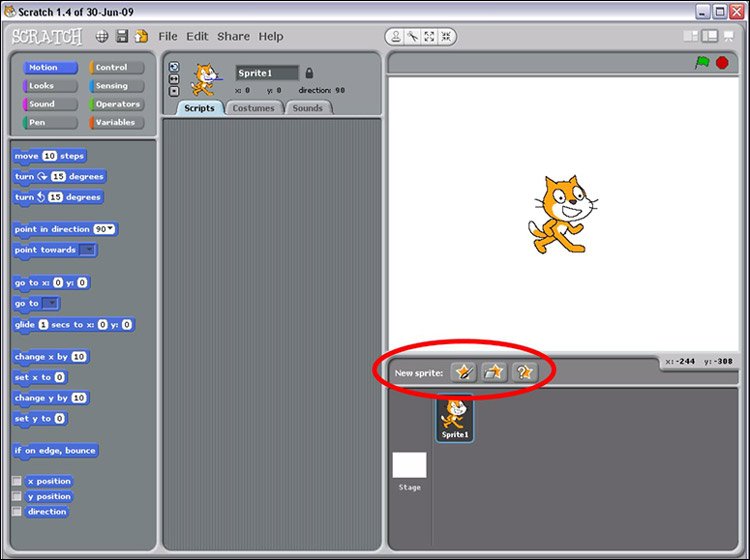Switch to small stage view mode

[690, 36]
